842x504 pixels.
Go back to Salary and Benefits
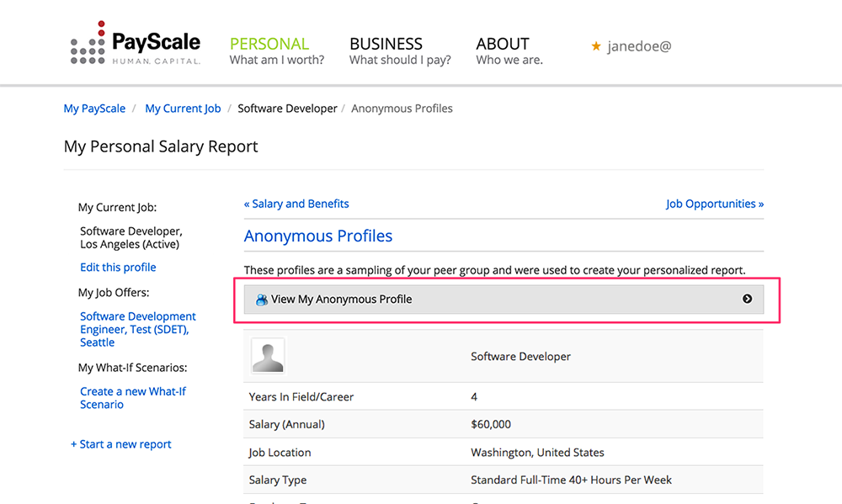296,204
